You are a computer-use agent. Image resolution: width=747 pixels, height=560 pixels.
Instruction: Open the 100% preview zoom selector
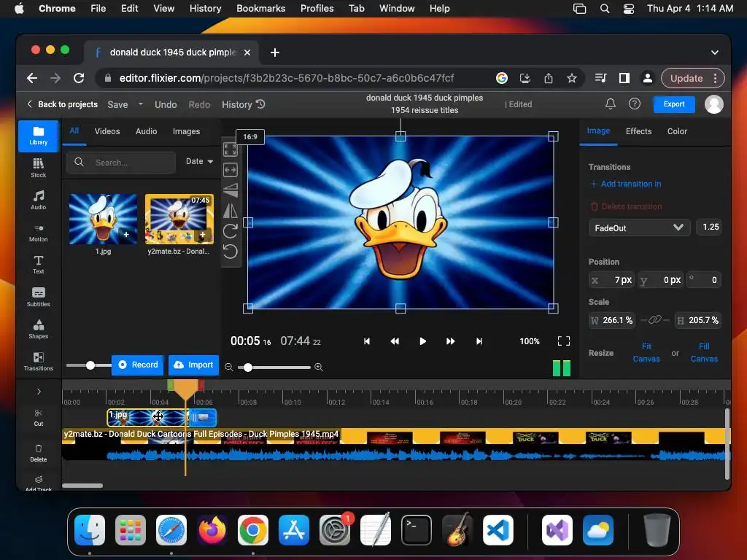tap(530, 341)
